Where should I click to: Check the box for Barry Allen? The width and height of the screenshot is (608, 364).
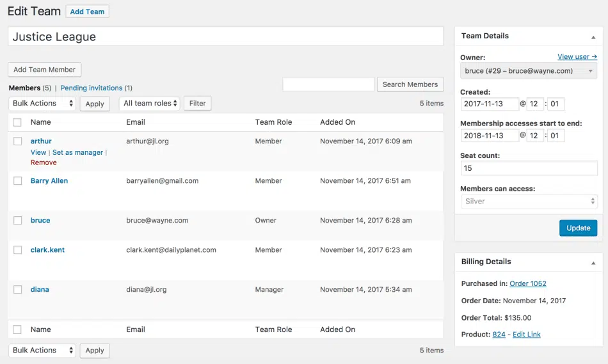17,180
